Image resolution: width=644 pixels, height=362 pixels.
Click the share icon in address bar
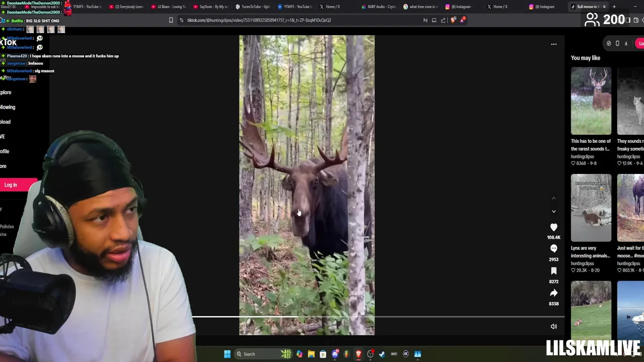[443, 20]
